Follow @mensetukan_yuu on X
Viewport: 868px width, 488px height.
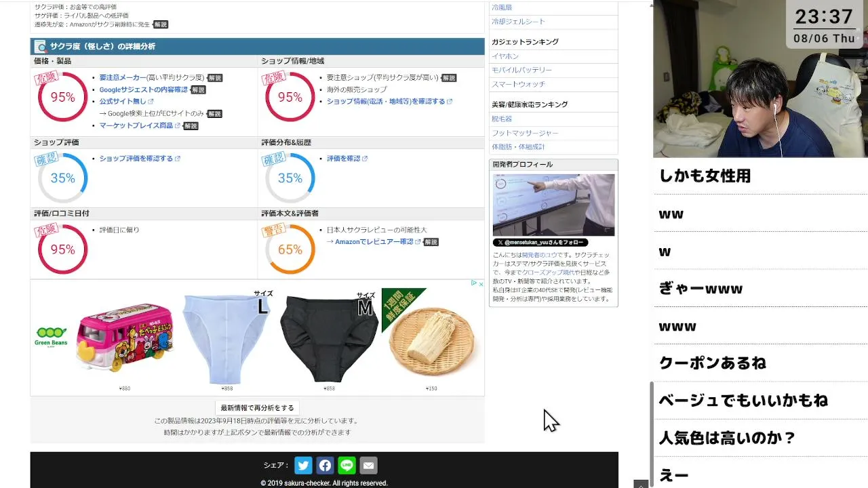point(540,243)
